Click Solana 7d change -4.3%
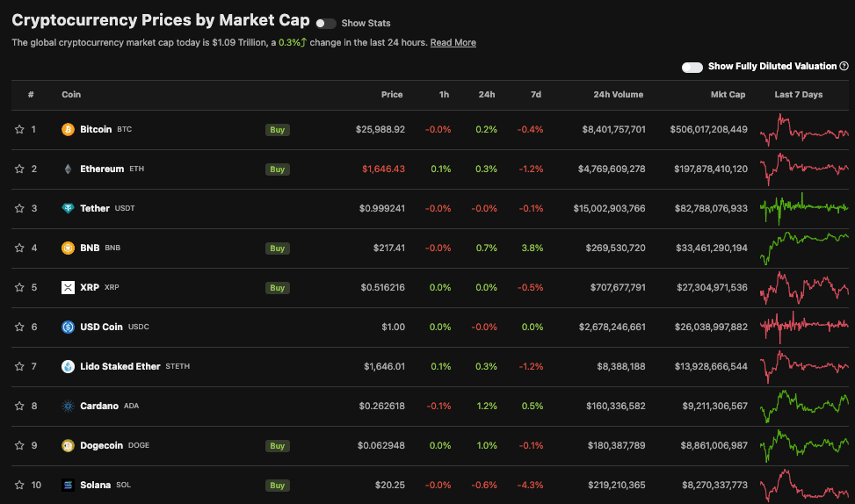The height and width of the screenshot is (504, 855). pos(530,485)
